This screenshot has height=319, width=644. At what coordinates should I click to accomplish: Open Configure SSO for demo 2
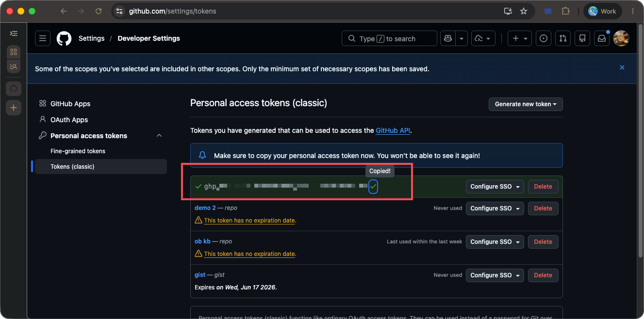pos(495,208)
